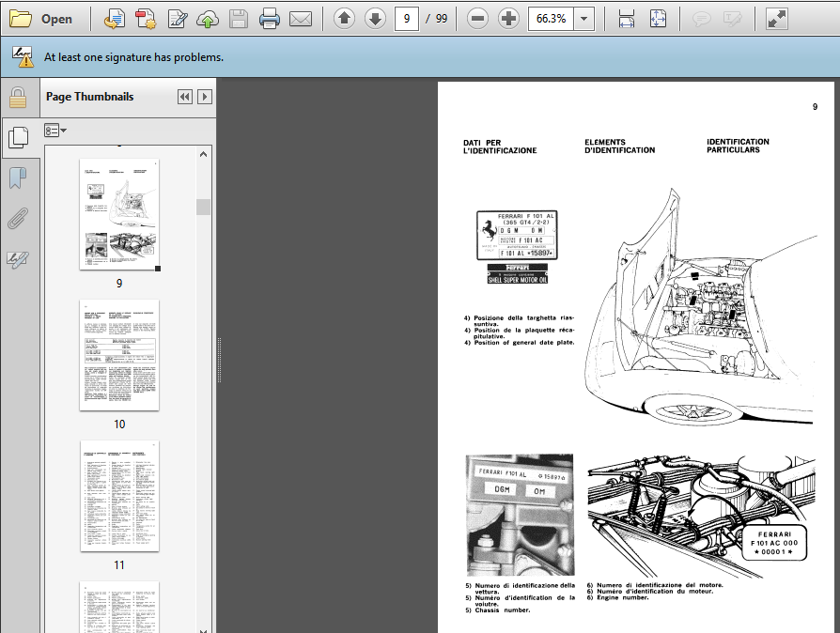840x633 pixels.
Task: Go to previous page arrow
Action: 345,19
